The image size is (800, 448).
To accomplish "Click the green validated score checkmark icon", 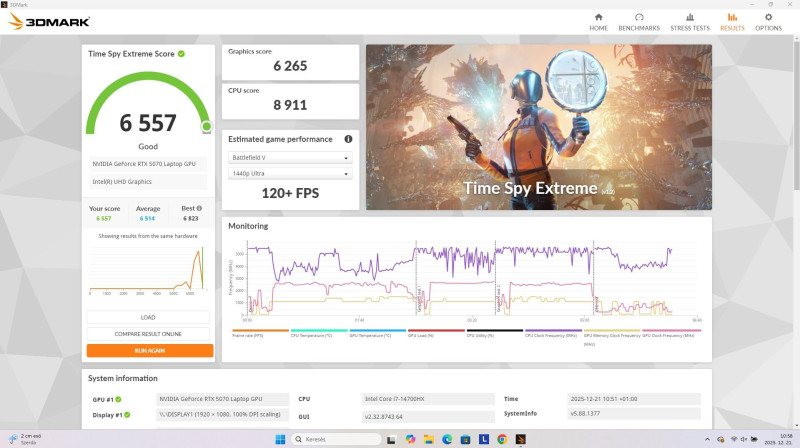I will [181, 54].
